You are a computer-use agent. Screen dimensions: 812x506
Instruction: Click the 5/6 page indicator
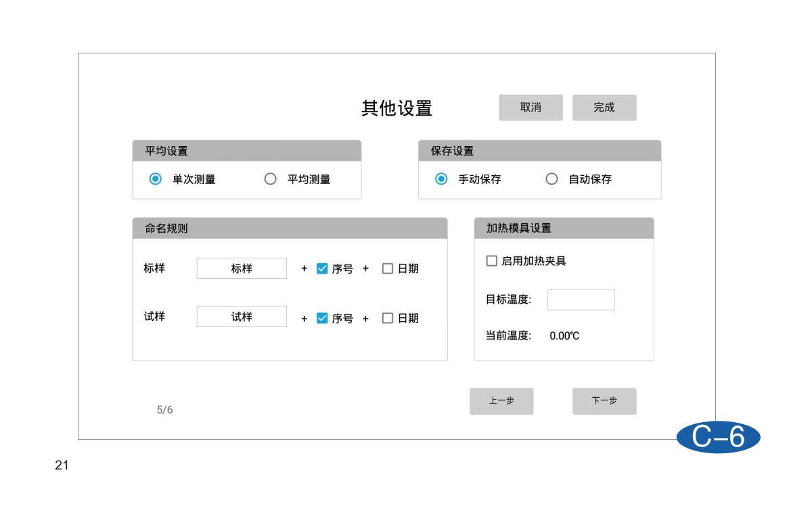(165, 409)
